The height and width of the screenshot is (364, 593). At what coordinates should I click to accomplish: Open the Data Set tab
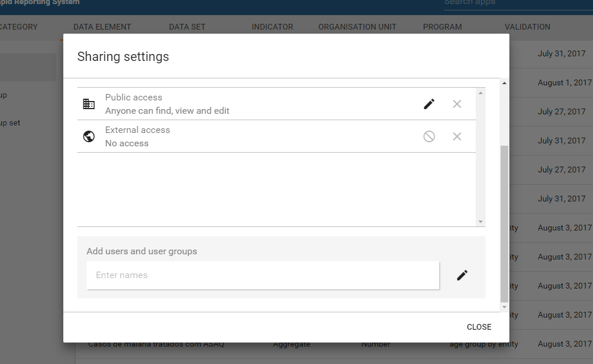pyautogui.click(x=187, y=27)
